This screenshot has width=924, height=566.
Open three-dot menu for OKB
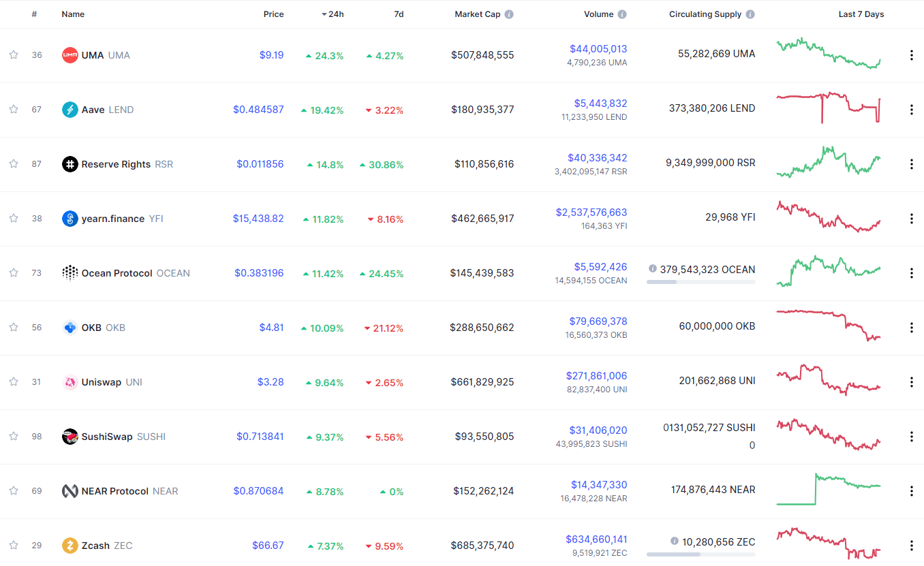(911, 328)
